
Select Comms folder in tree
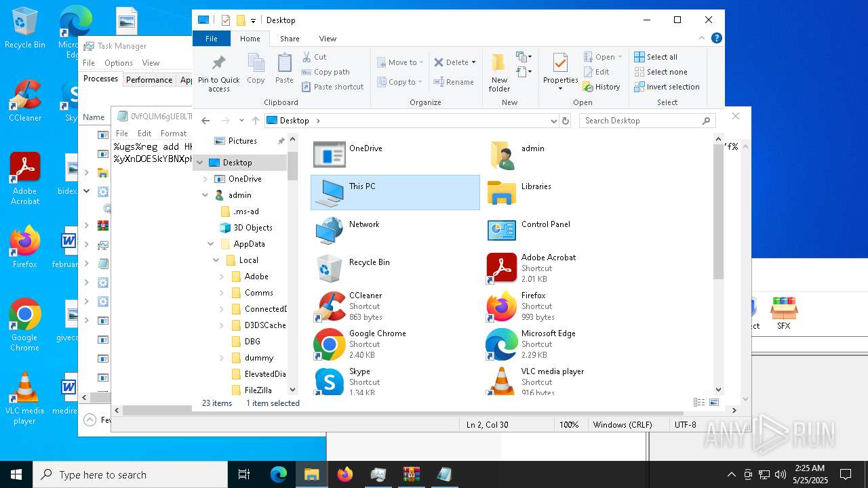258,293
